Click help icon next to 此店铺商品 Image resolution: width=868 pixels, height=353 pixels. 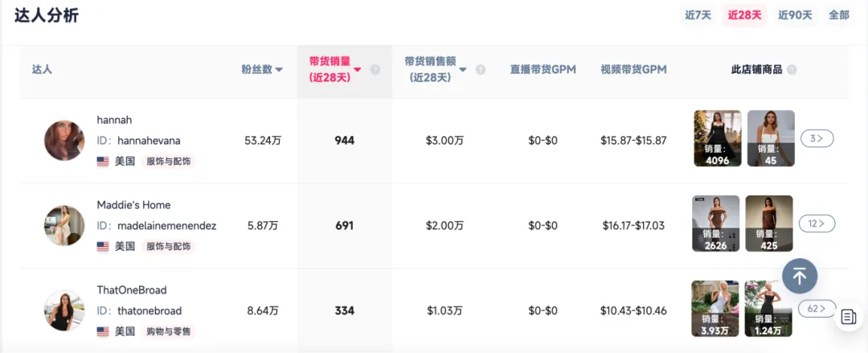[792, 70]
